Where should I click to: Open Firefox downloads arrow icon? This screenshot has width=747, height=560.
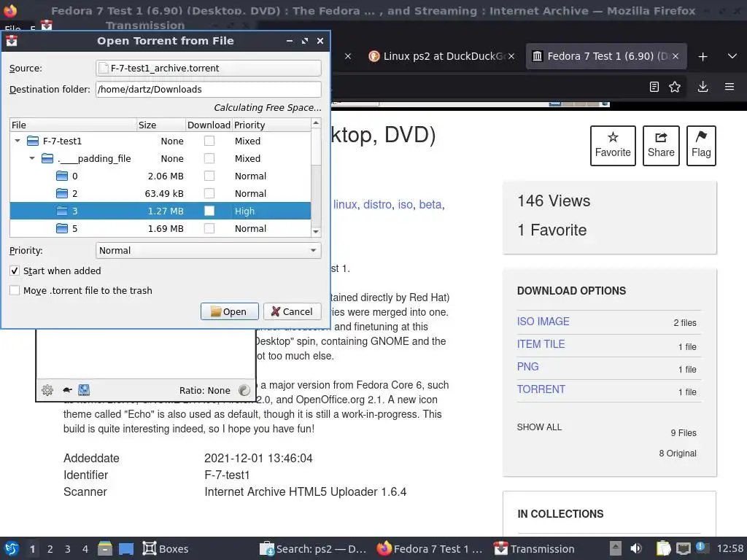pyautogui.click(x=703, y=87)
